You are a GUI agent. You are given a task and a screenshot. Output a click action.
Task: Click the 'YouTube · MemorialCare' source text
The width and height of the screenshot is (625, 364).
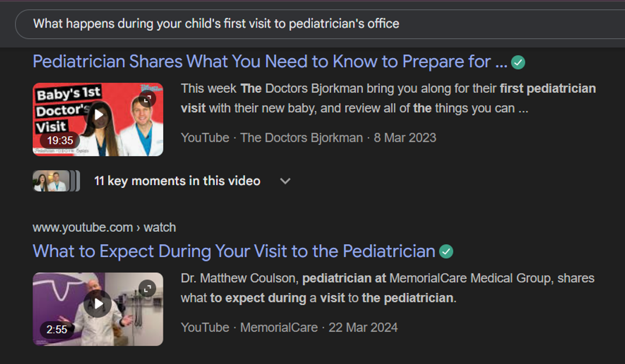(x=249, y=328)
